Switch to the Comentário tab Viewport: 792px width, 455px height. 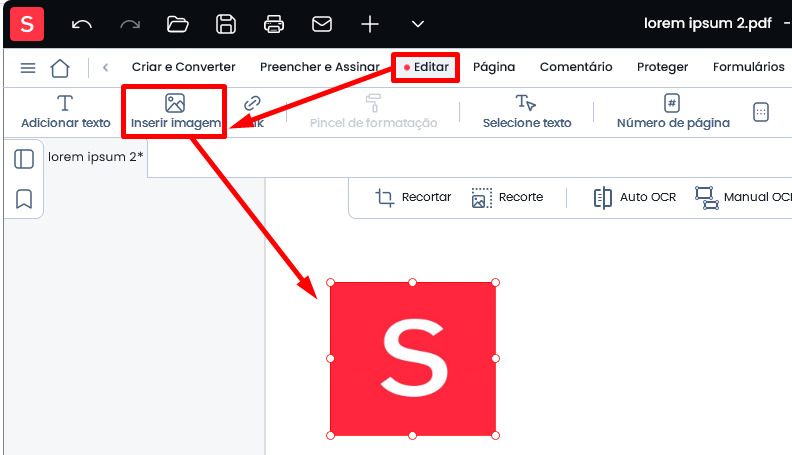point(576,67)
